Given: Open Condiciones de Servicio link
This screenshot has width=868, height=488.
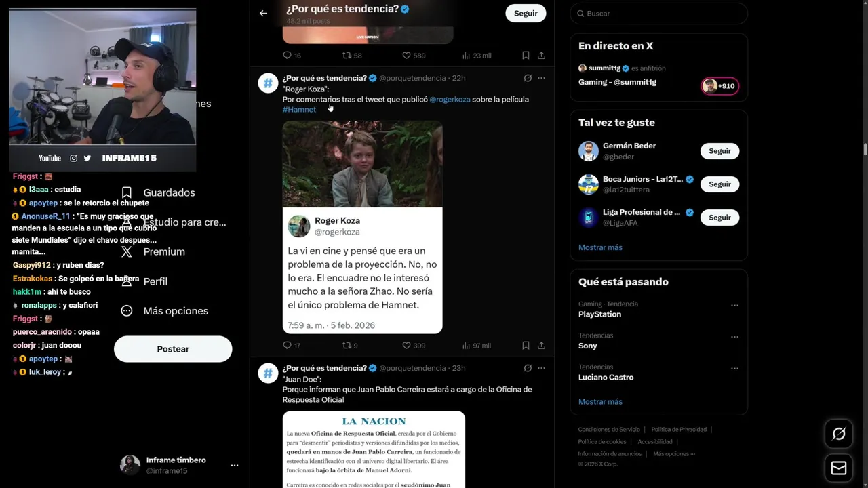Looking at the screenshot, I should coord(609,430).
